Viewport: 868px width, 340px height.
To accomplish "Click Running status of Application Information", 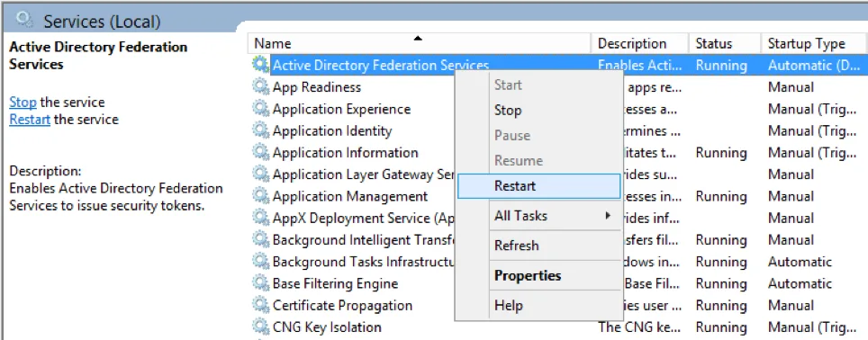I will 721,153.
